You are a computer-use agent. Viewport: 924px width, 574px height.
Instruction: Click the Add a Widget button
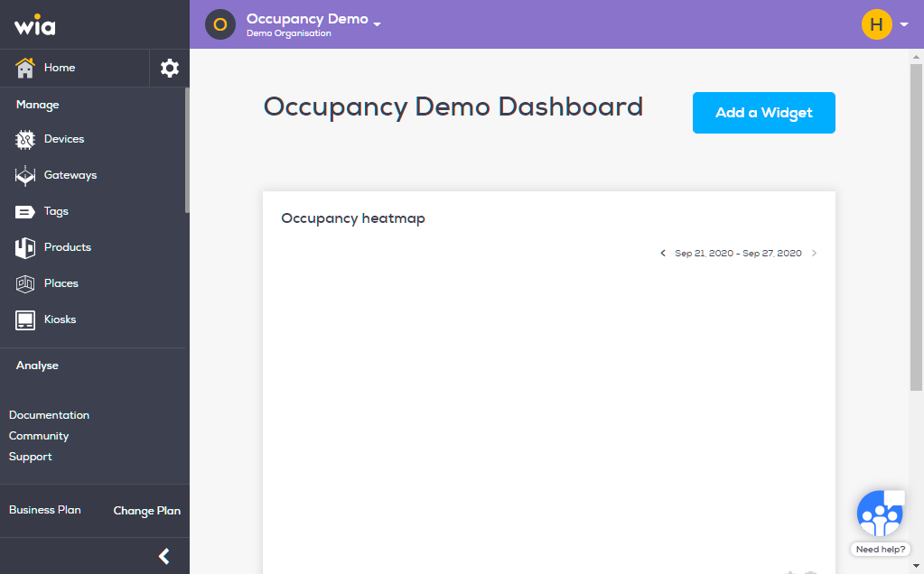click(764, 113)
